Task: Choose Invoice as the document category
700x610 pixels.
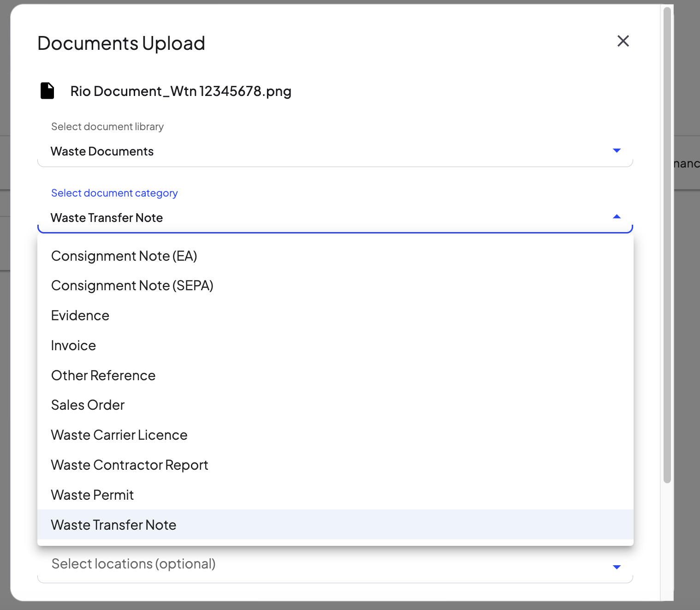Action: pos(73,345)
